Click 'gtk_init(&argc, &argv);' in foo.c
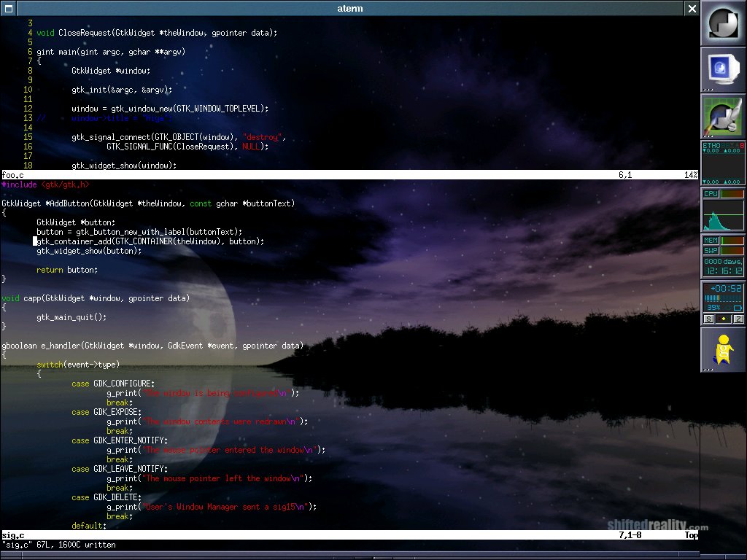The width and height of the screenshot is (747, 560). [122, 90]
